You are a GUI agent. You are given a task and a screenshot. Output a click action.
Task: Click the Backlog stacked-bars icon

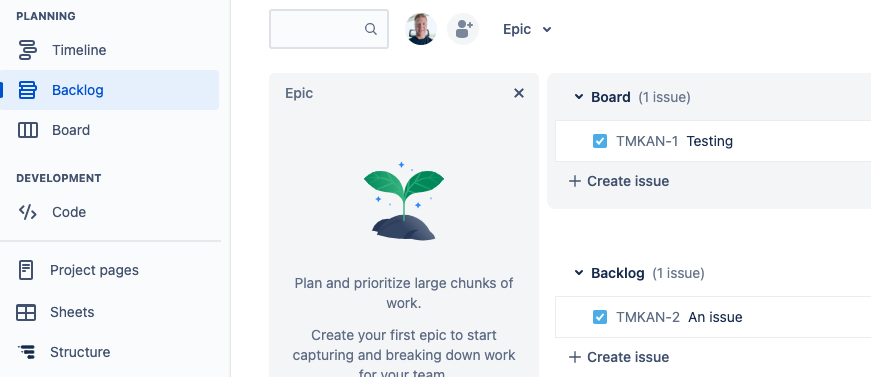[27, 90]
